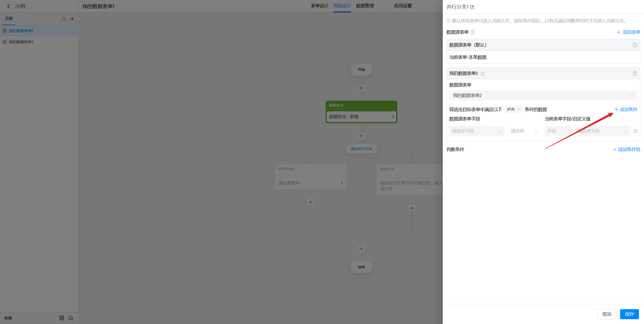Expand the 请选择字段 source field dropdown
This screenshot has height=324, width=644.
(x=476, y=131)
